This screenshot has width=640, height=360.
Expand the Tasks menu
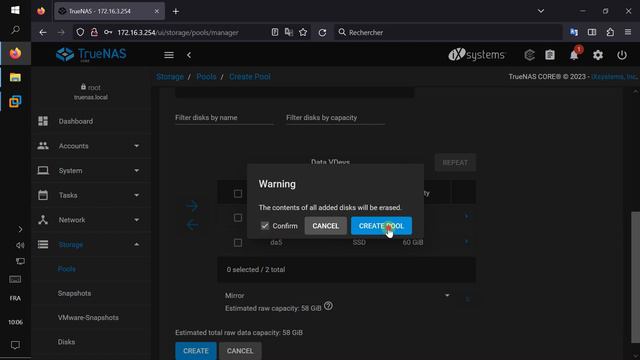coord(91,195)
